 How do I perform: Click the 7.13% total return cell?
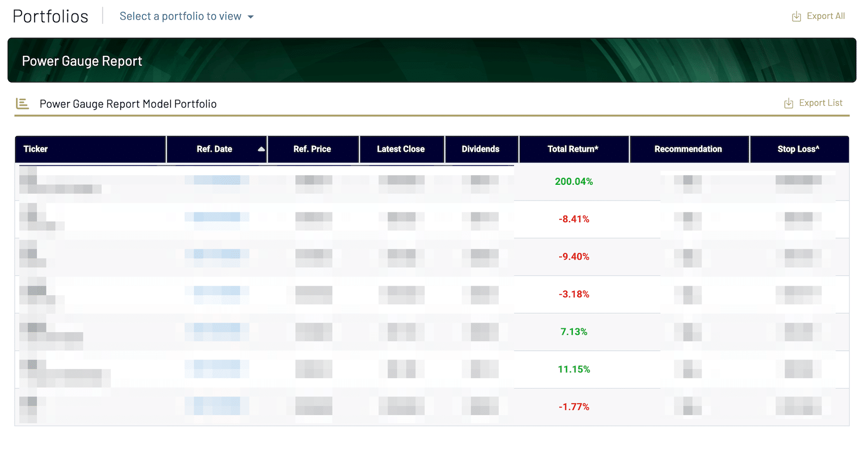573,332
